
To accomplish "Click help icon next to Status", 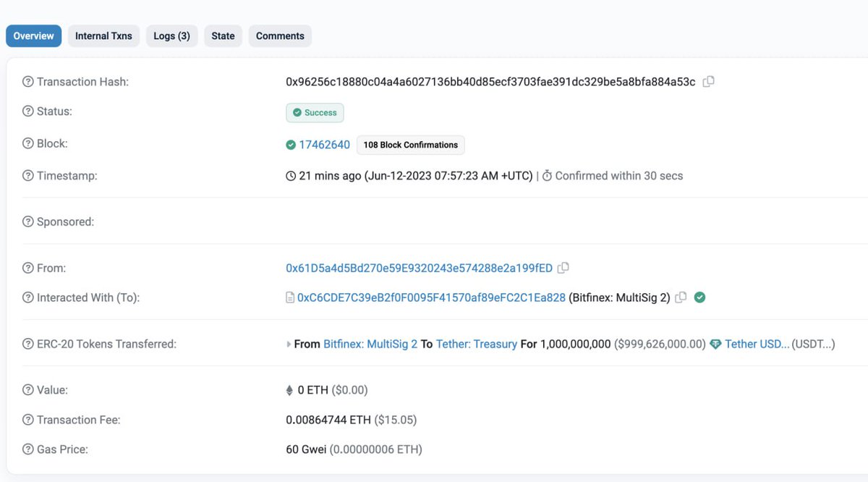I will coord(28,111).
